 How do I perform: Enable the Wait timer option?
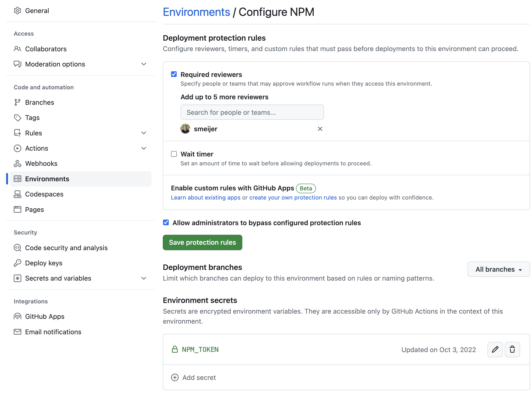(x=174, y=154)
